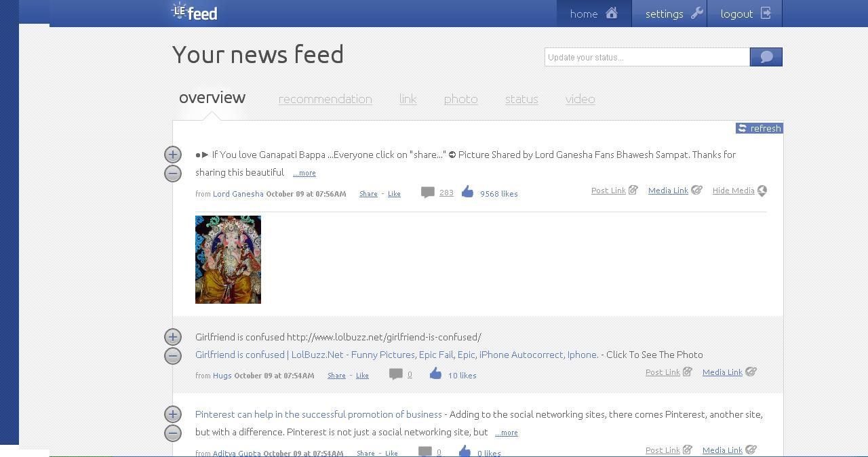Log out using the logout button
The width and height of the screenshot is (868, 457).
click(745, 14)
